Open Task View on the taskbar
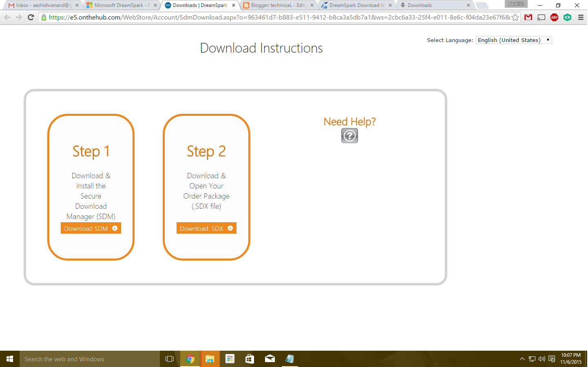This screenshot has height=367, width=588. 169,359
